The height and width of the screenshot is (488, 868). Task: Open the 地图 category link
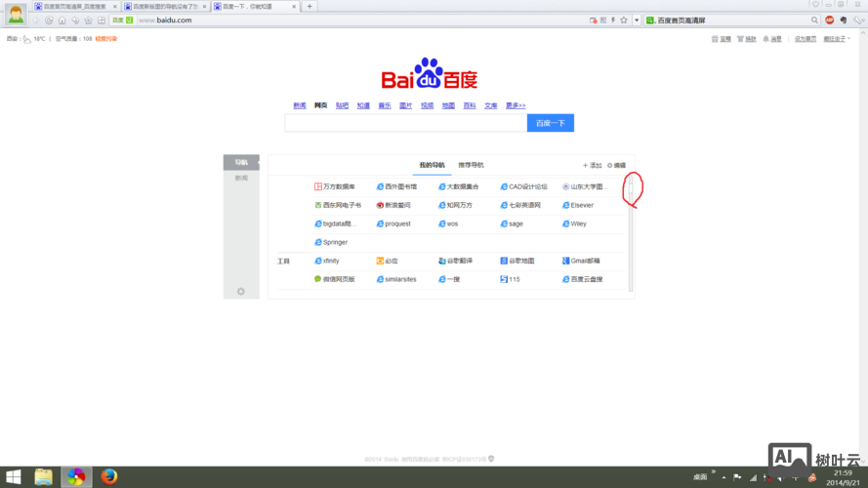click(x=448, y=105)
